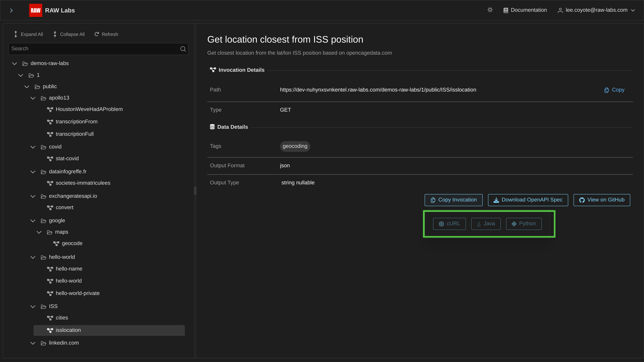
Task: Click the endpoint icon beside geocode
Action: pyautogui.click(x=56, y=244)
